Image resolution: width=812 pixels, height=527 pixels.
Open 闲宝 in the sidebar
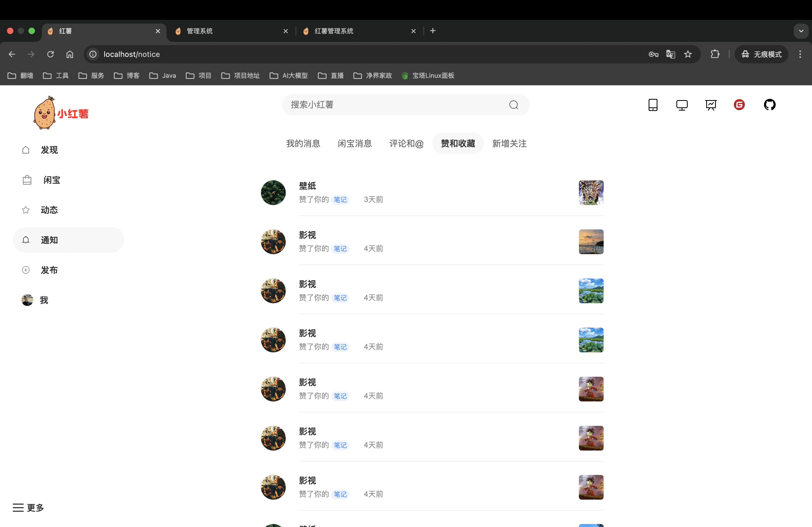[52, 180]
